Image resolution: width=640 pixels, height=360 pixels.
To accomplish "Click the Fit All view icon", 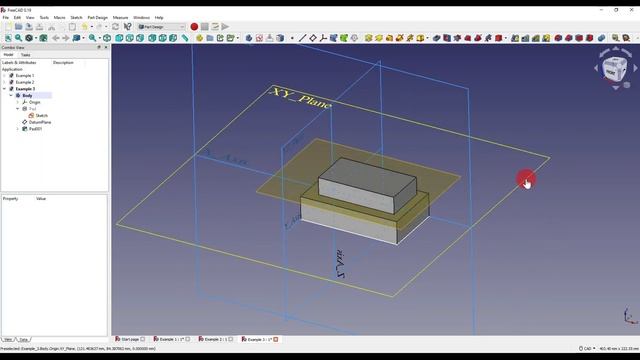I will coord(8,38).
